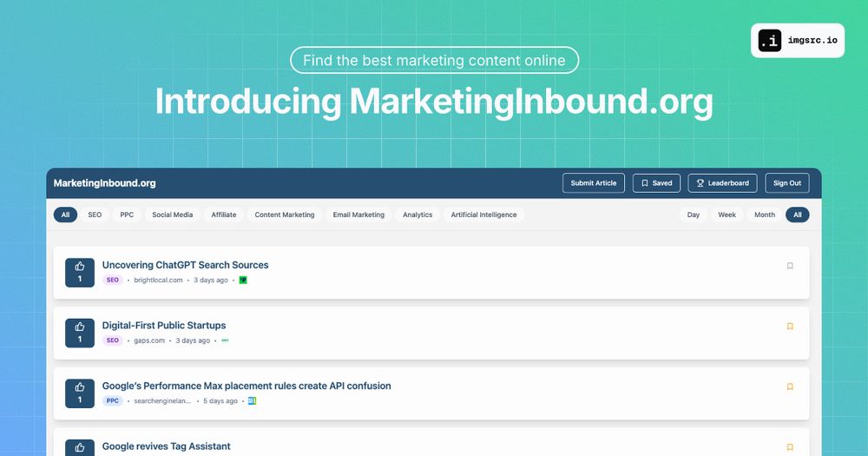
Task: Open Uncovering ChatGPT Search Sources article
Action: (x=186, y=266)
